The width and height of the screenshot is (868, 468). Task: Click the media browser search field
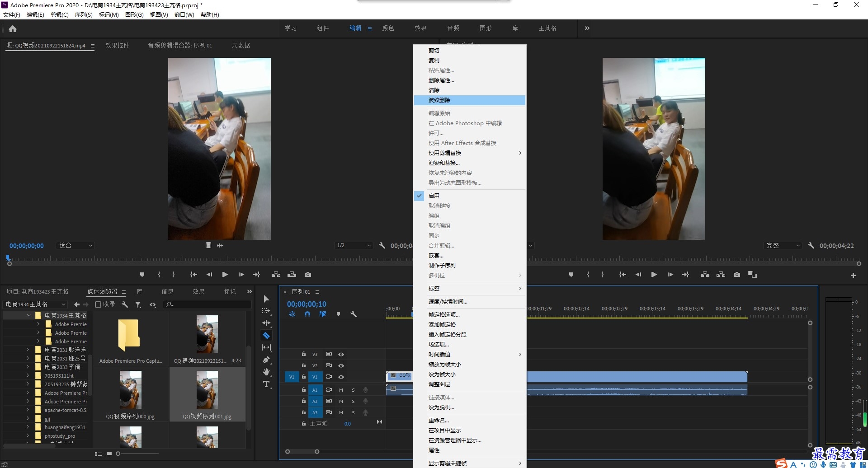tap(207, 304)
